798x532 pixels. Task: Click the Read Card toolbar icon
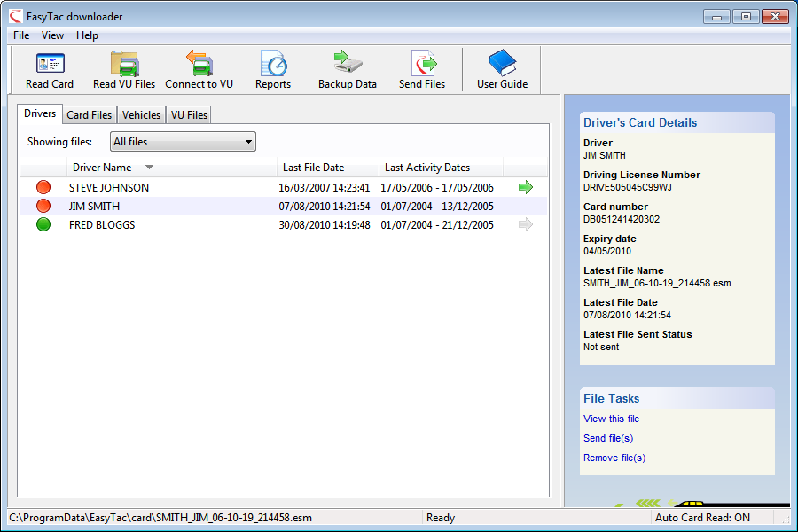click(50, 64)
